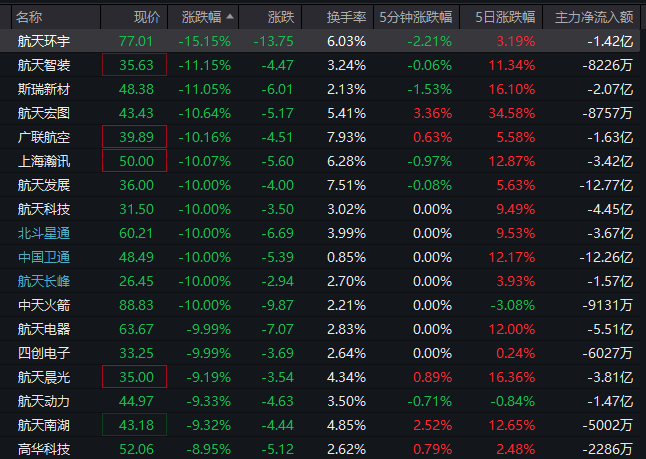Open 中国卫通 stock entry

click(44, 257)
